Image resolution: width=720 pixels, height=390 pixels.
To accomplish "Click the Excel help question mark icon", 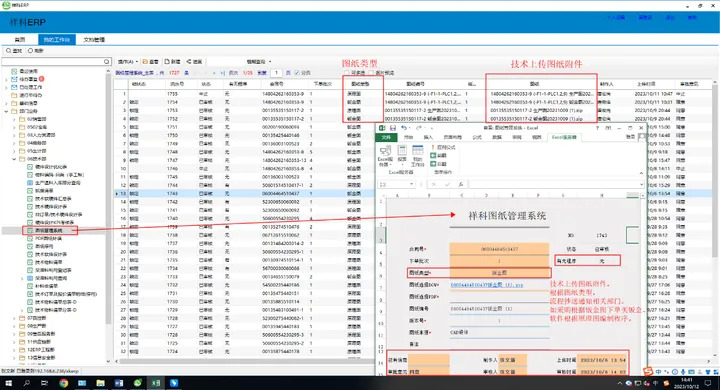I will (x=597, y=128).
